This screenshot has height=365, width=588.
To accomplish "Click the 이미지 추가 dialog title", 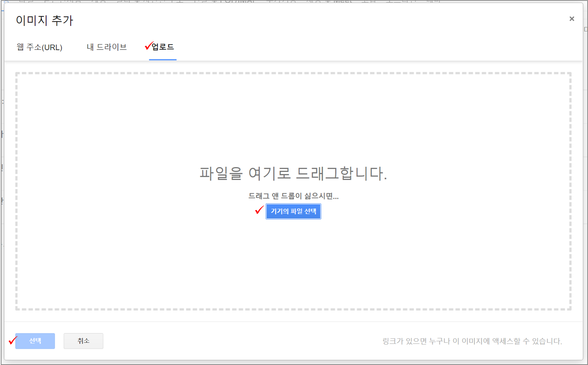I will click(x=44, y=21).
